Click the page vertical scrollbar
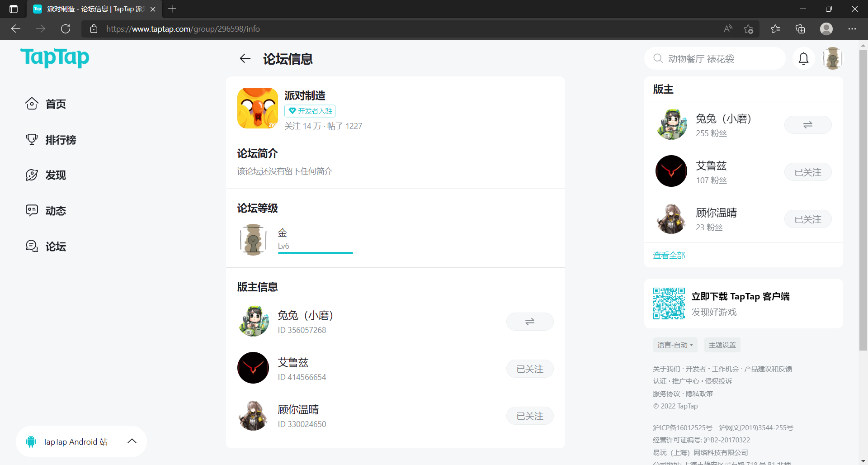 click(x=863, y=199)
